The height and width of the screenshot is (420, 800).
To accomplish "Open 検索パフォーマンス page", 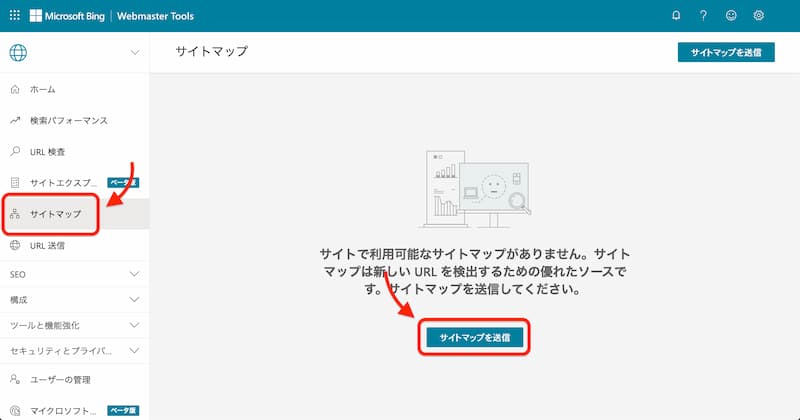I will coord(74,120).
